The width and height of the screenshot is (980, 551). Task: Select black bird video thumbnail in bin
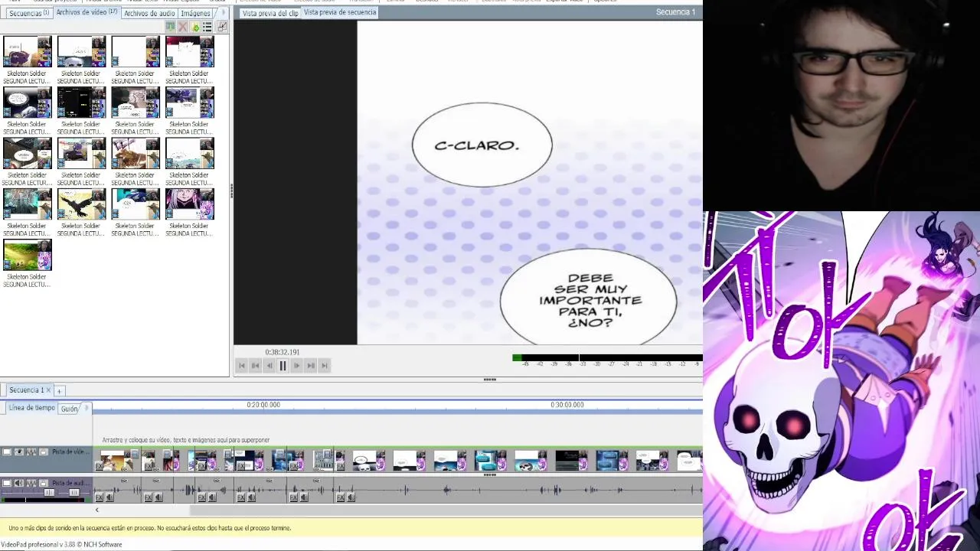tap(82, 204)
